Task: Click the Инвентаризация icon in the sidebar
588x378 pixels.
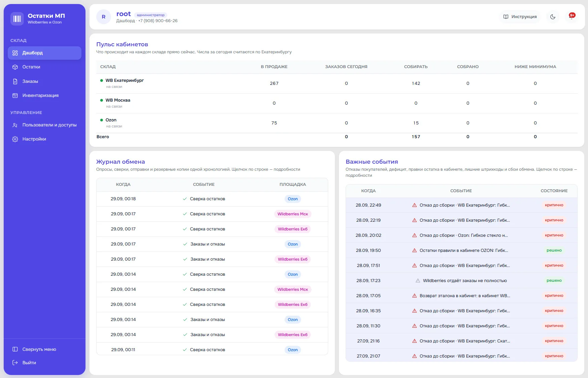Action: (x=15, y=96)
